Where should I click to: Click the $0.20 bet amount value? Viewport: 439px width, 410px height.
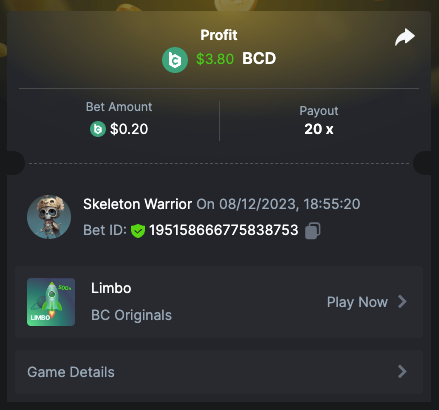[129, 129]
